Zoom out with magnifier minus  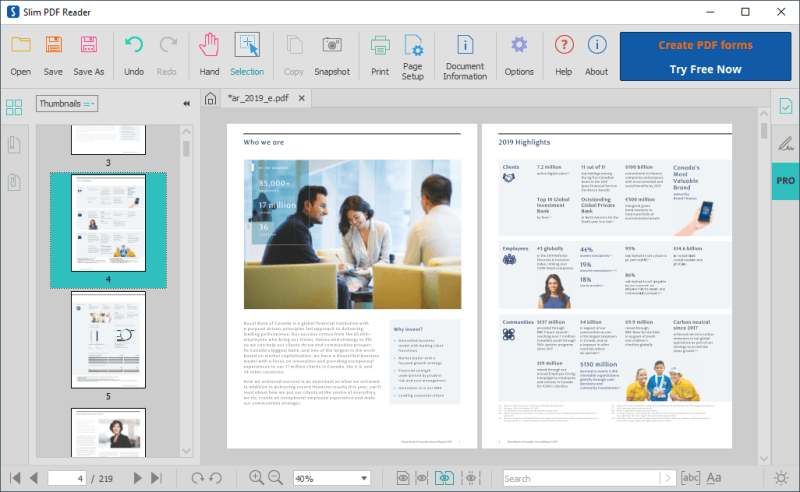[276, 478]
